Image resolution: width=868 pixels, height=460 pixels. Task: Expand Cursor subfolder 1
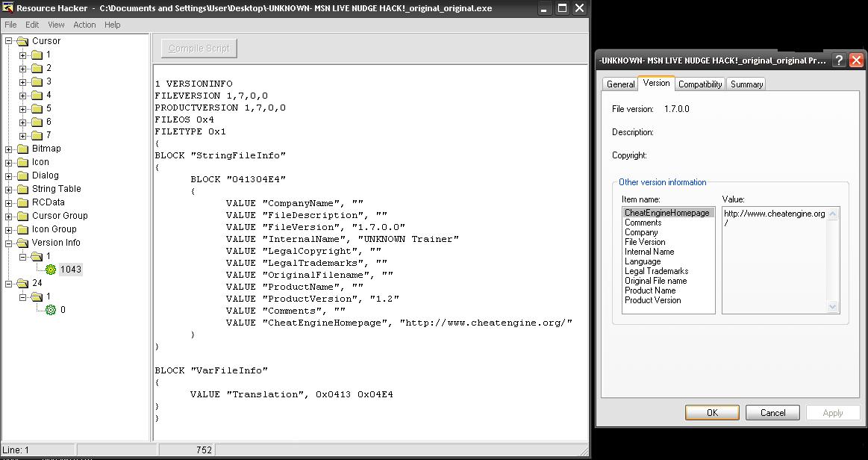[22, 55]
